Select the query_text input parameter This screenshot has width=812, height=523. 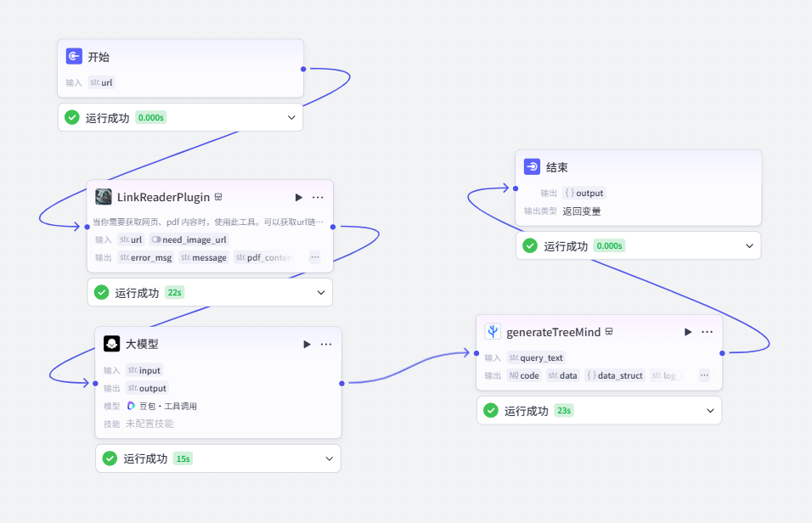click(x=536, y=357)
